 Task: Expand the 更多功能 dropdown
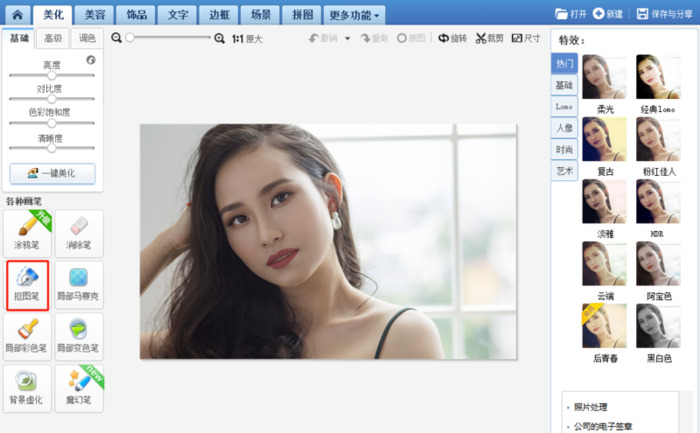pos(354,15)
